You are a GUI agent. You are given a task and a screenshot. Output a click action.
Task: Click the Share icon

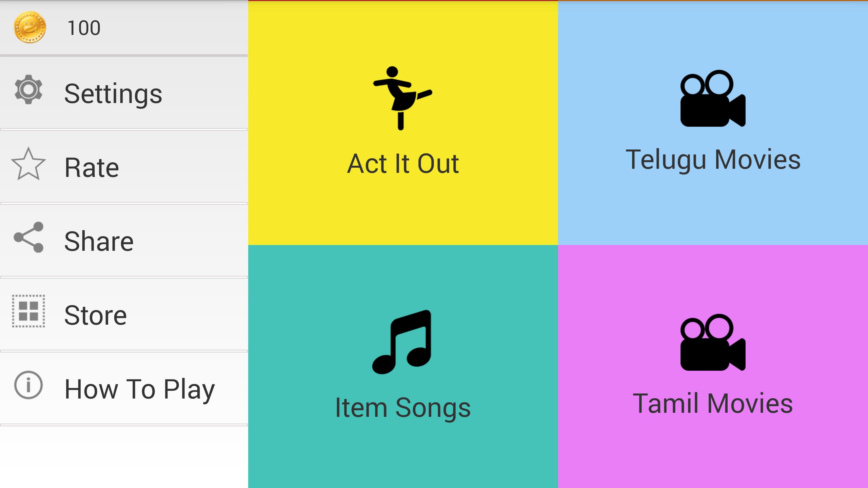pos(28,237)
